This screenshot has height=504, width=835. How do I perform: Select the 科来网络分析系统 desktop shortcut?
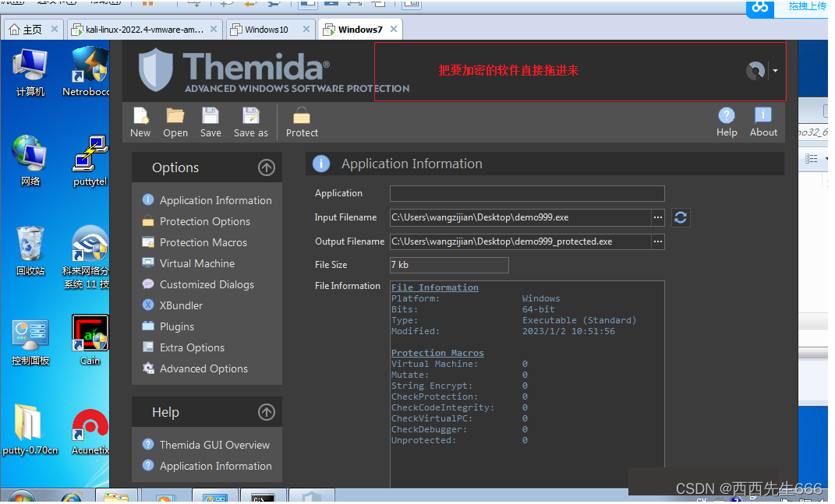(x=87, y=258)
